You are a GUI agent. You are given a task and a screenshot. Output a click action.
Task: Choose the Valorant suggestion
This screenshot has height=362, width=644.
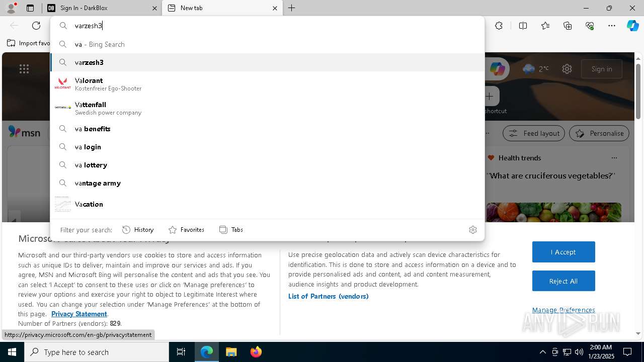coord(267,84)
